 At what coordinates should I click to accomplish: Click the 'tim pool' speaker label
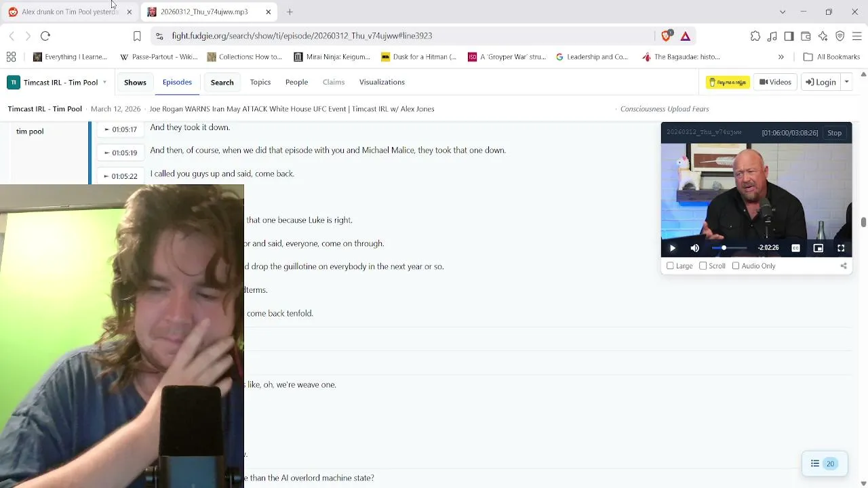[30, 131]
